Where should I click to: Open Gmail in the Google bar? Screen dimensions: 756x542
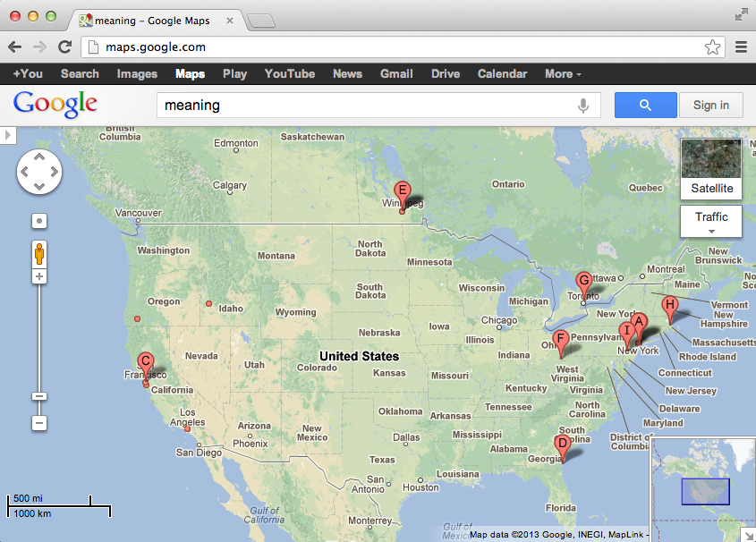396,73
